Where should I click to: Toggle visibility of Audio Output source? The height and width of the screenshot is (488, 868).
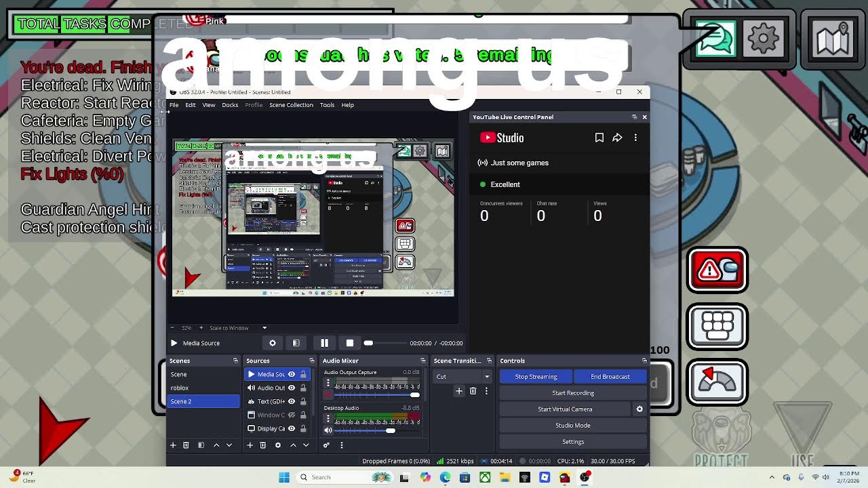[292, 388]
